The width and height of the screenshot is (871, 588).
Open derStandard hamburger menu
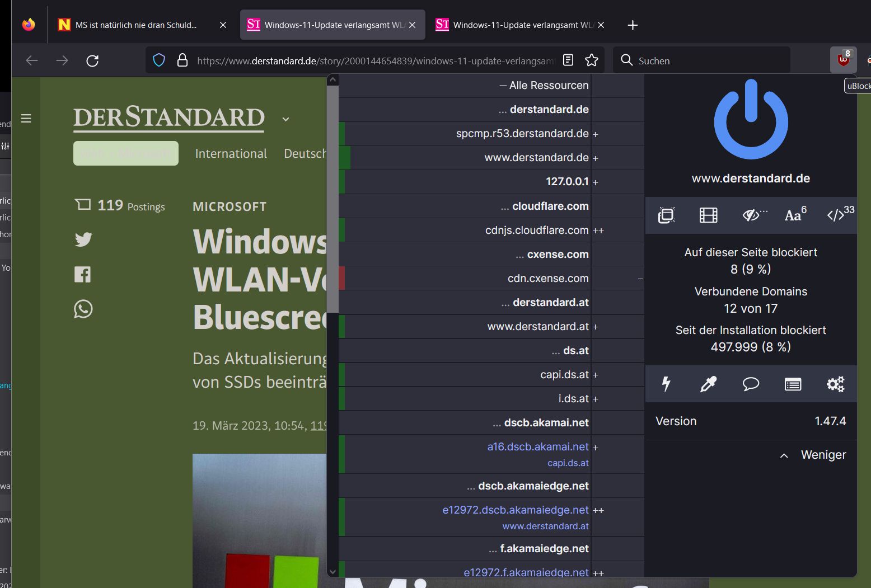tap(26, 119)
